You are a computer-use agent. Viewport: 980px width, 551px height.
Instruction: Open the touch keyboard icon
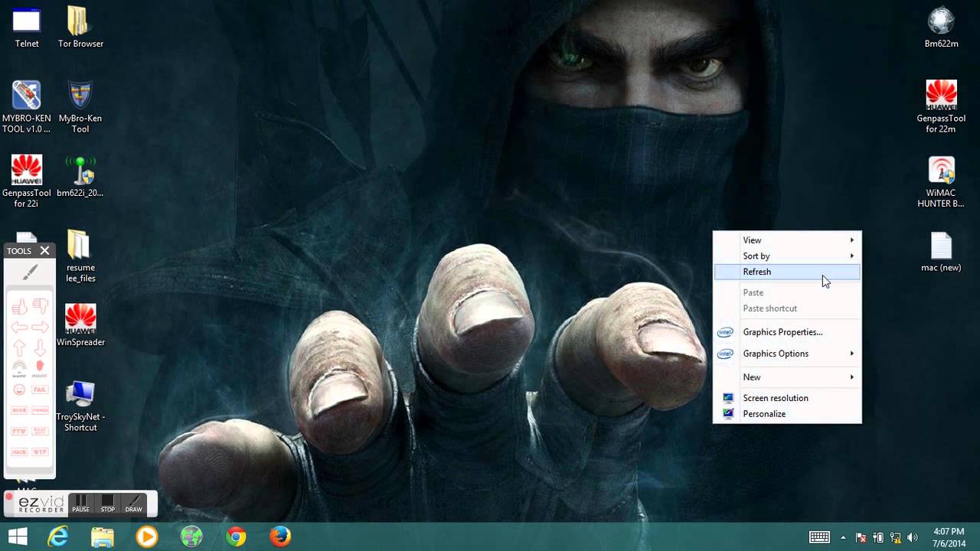[819, 537]
